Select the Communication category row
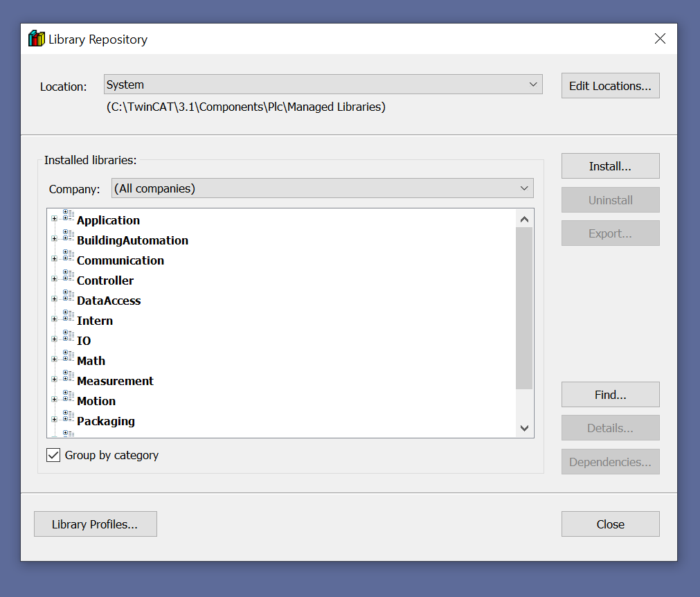The width and height of the screenshot is (700, 597). click(120, 260)
